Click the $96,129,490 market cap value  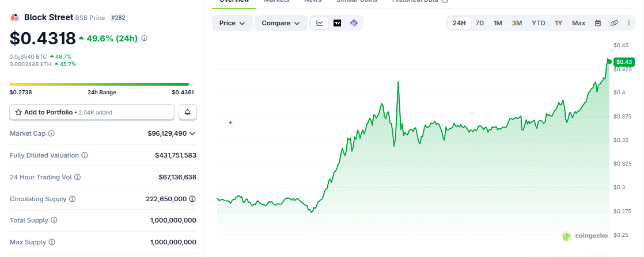pyautogui.click(x=166, y=133)
